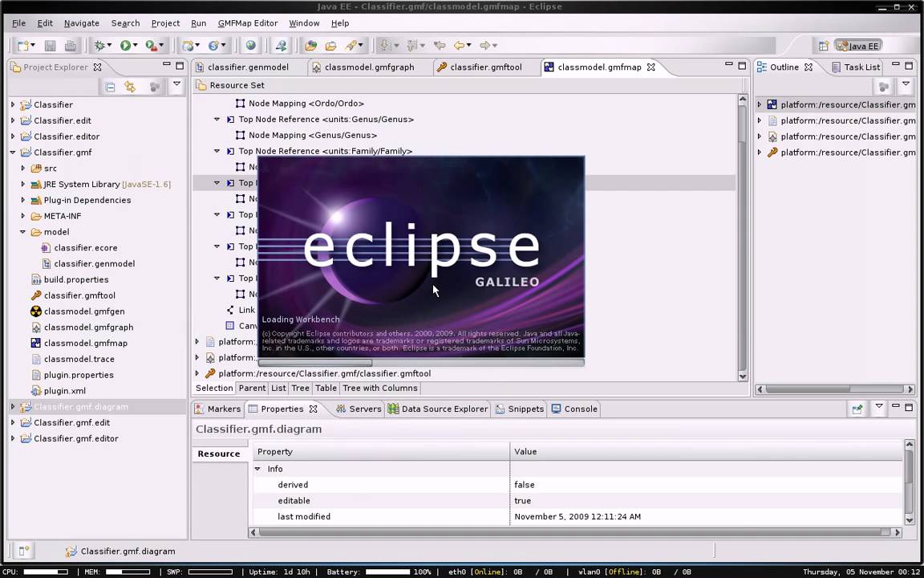Click the Java EE perspective button
924x578 pixels.
click(x=858, y=46)
